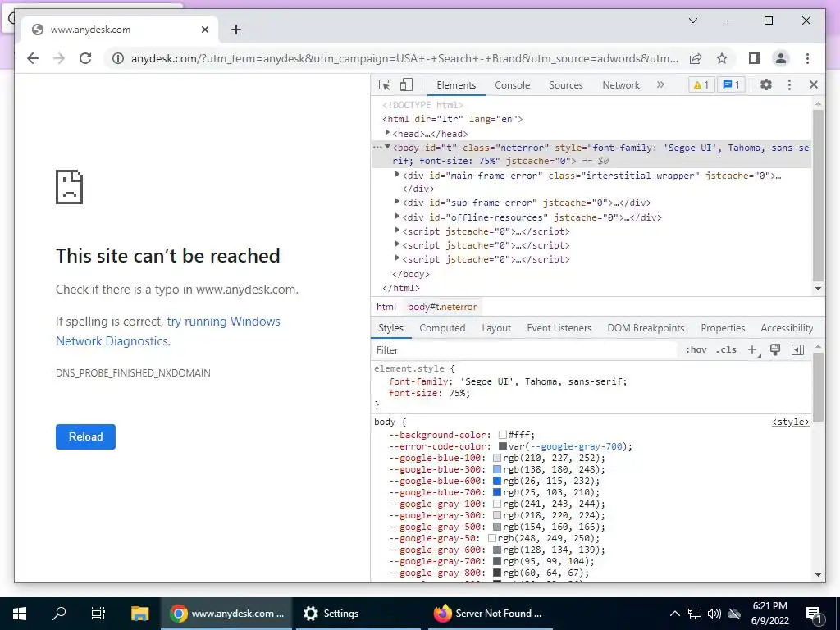Close the www.anydesk.com tab
The width and height of the screenshot is (840, 630).
pos(204,30)
